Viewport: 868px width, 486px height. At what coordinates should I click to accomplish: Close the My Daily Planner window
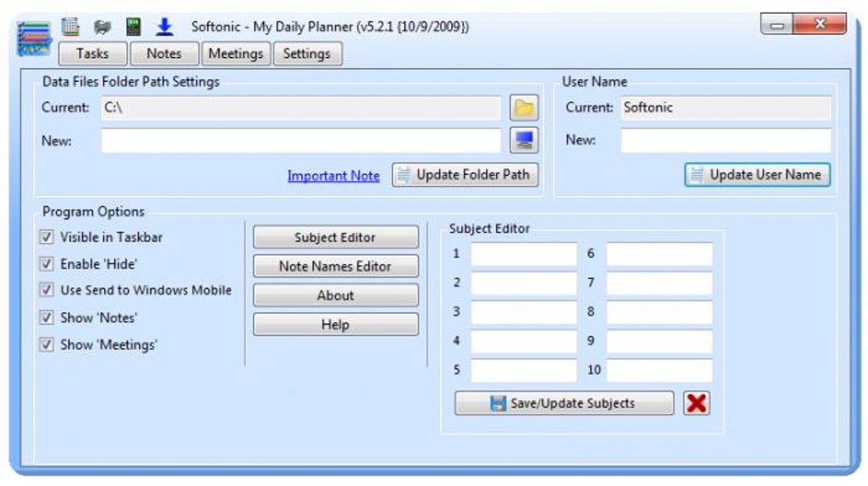point(819,25)
